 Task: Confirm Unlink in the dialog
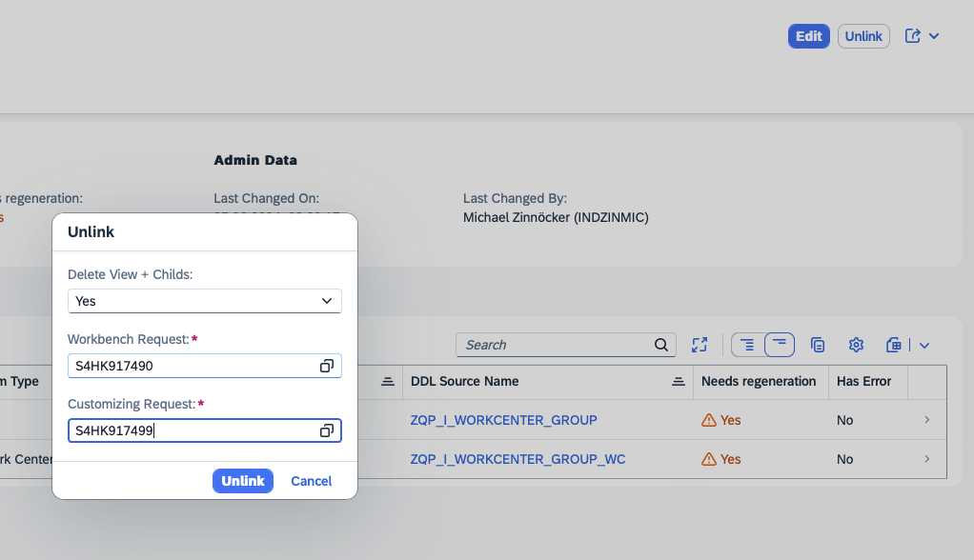(243, 481)
